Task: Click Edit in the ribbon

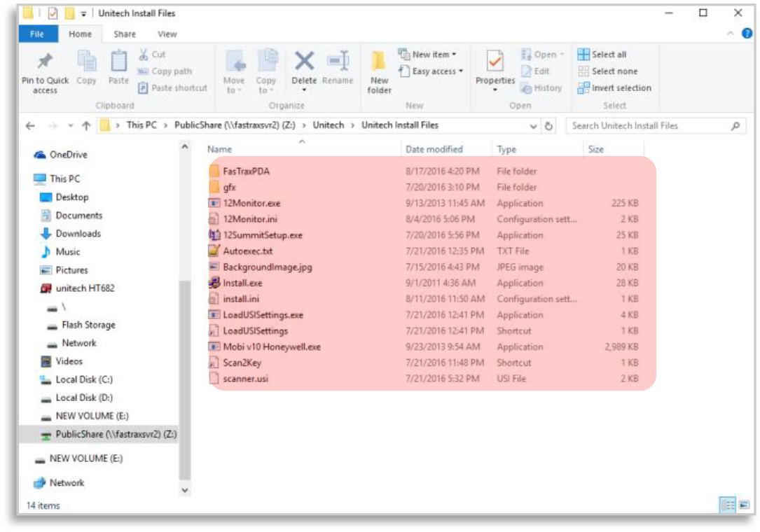Action: pos(535,71)
